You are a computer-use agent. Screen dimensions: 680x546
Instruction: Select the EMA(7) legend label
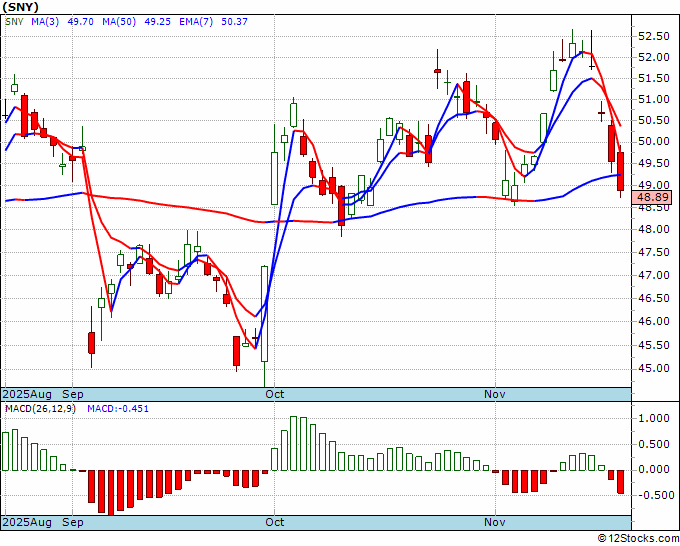point(196,22)
